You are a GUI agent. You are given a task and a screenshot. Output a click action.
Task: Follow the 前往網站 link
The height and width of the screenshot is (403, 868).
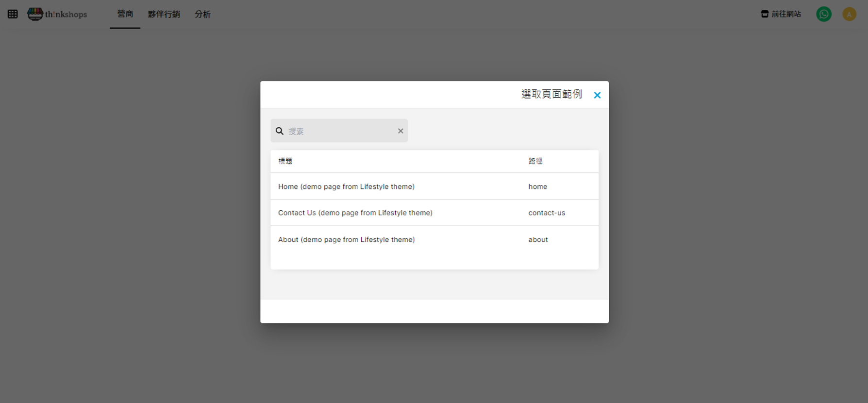[781, 14]
